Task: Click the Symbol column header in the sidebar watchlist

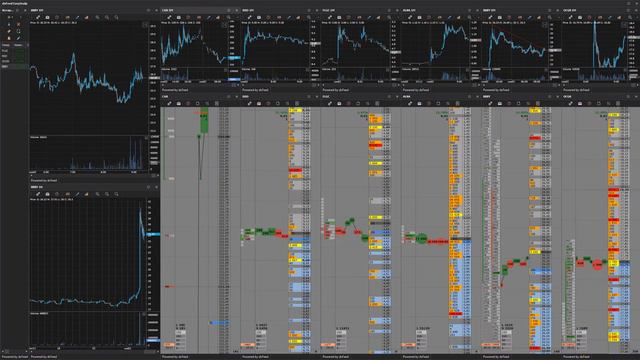Action: (x=6, y=45)
